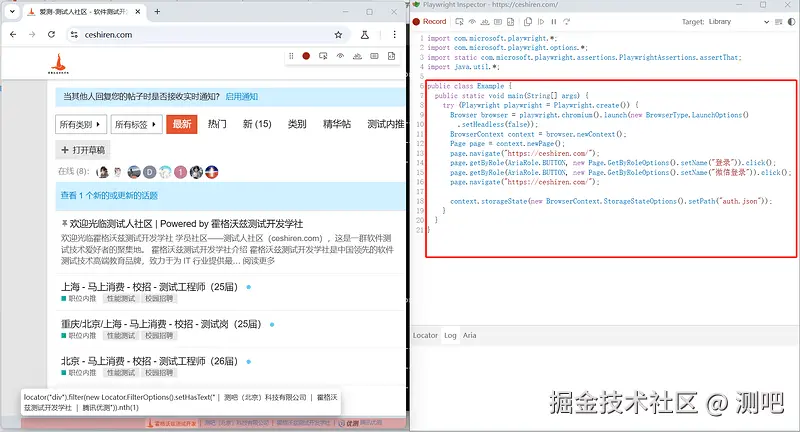This screenshot has height=432, width=800.
Task: Expand the 所有标签 dropdown
Action: coord(136,124)
